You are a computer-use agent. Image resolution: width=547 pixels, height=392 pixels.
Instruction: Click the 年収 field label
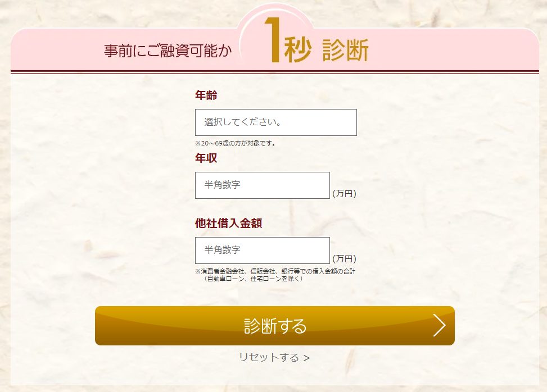(206, 158)
